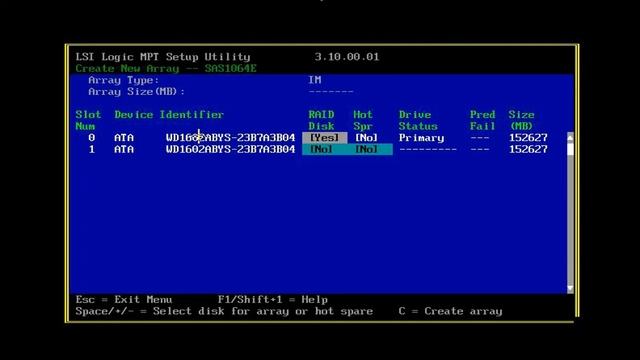Image resolution: width=640 pixels, height=360 pixels.
Task: Click Create New Array -- SAS1064E heading
Action: 166,69
